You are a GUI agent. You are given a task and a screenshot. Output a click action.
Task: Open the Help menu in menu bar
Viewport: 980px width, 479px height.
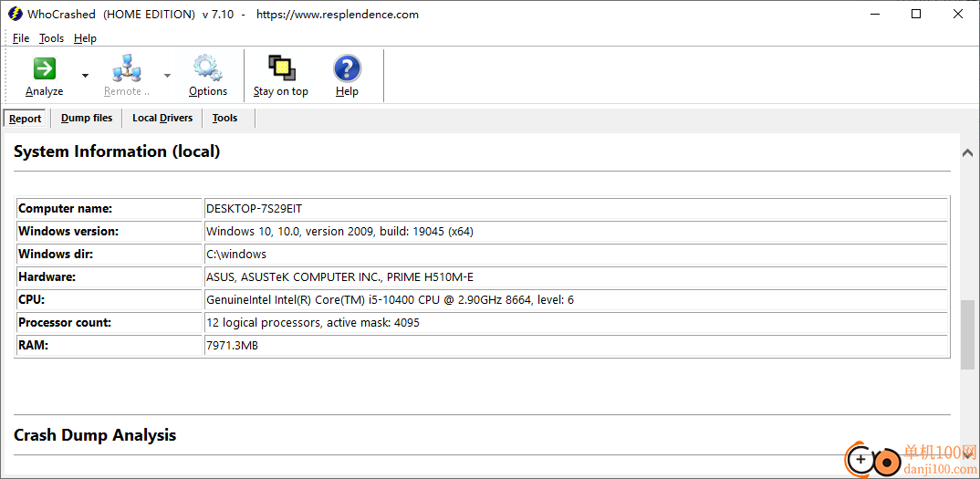point(85,38)
